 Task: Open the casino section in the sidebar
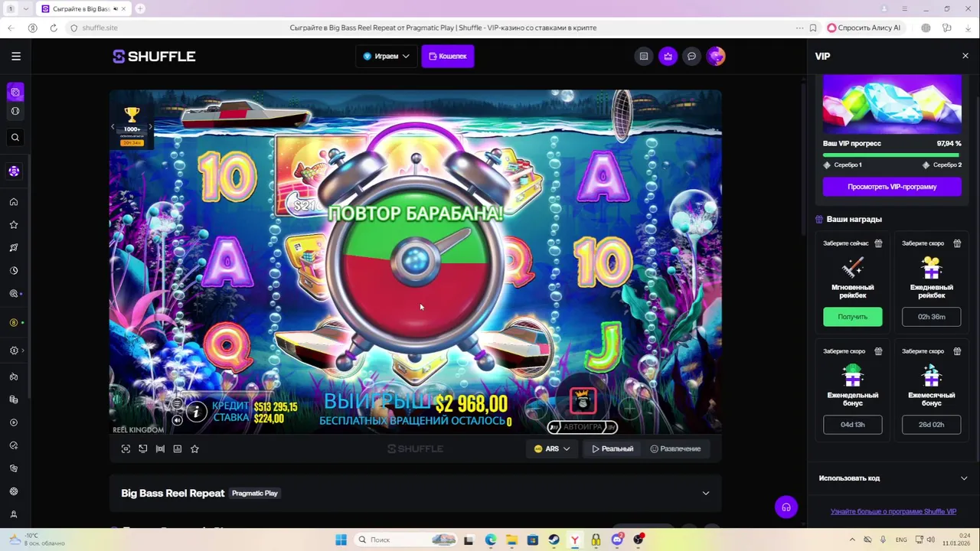click(15, 92)
